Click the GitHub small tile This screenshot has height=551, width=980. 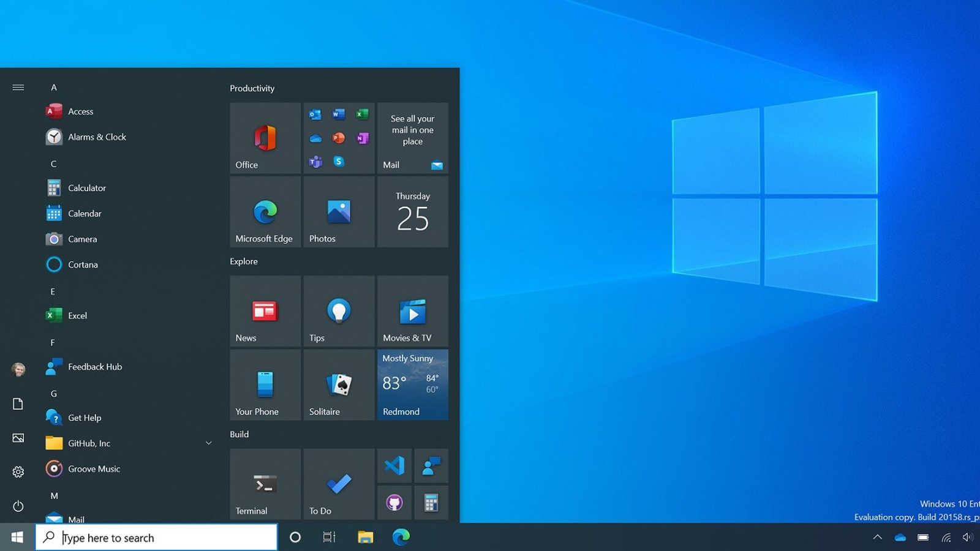(x=394, y=503)
